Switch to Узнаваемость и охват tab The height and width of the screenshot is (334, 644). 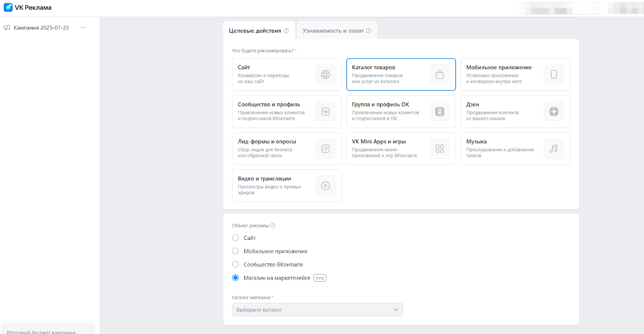click(x=333, y=31)
